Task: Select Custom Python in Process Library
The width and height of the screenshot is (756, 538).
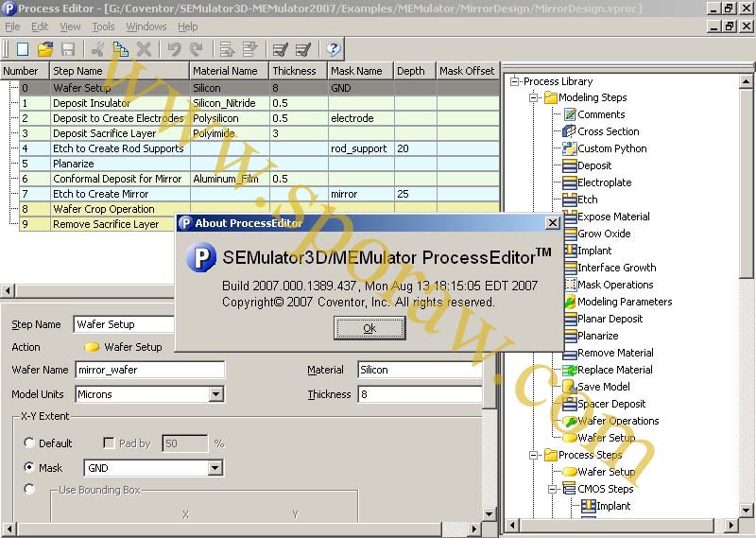Action: 611,148
